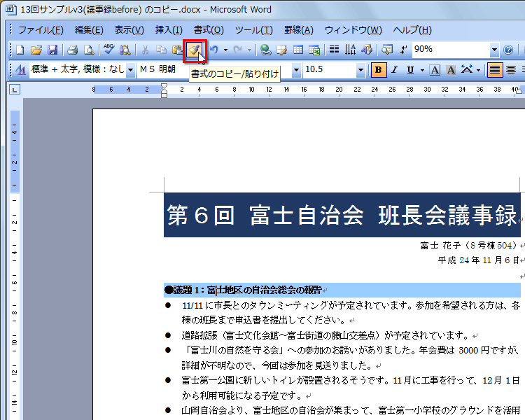Screen dimensions: 525x420
Task: Click the Format Painter brush icon
Action: point(195,50)
